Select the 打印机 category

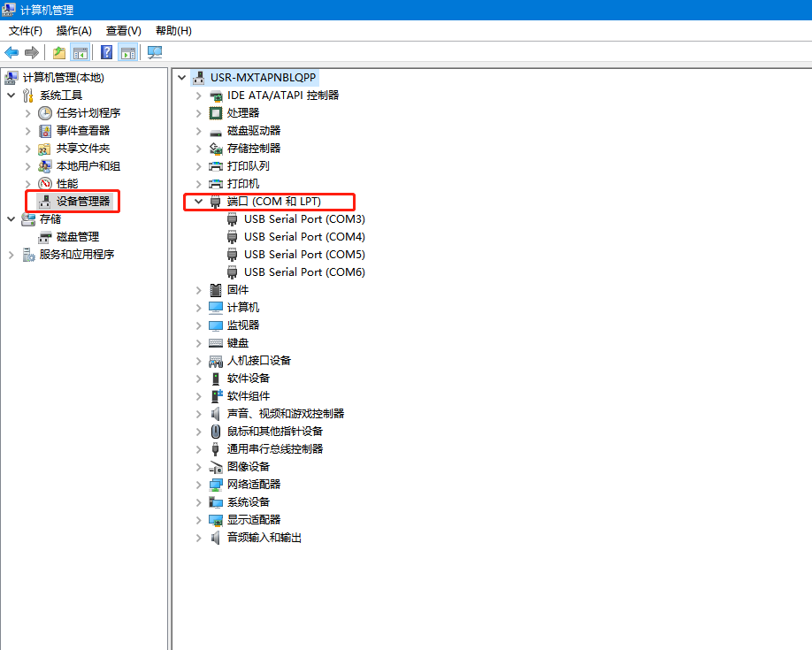243,184
